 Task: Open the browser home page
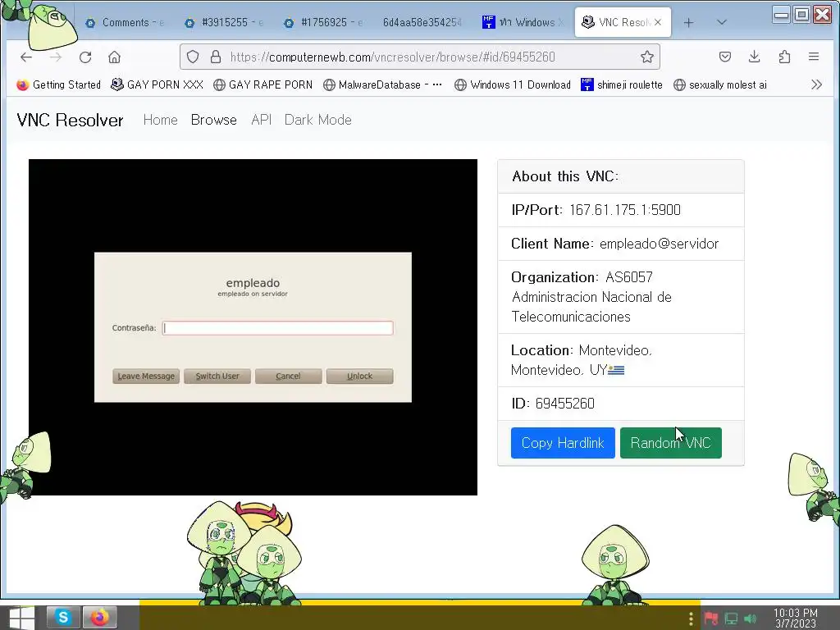pyautogui.click(x=114, y=57)
